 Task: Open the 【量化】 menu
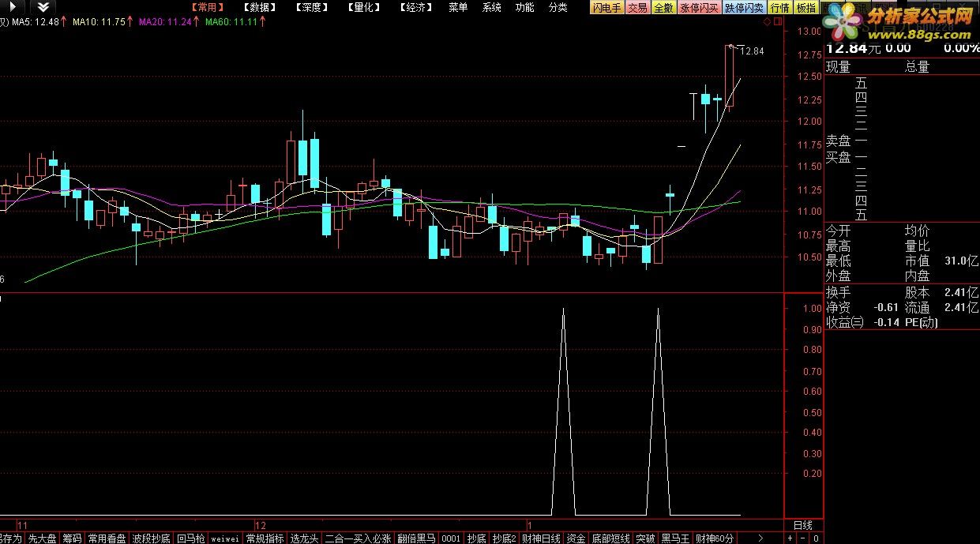(364, 7)
